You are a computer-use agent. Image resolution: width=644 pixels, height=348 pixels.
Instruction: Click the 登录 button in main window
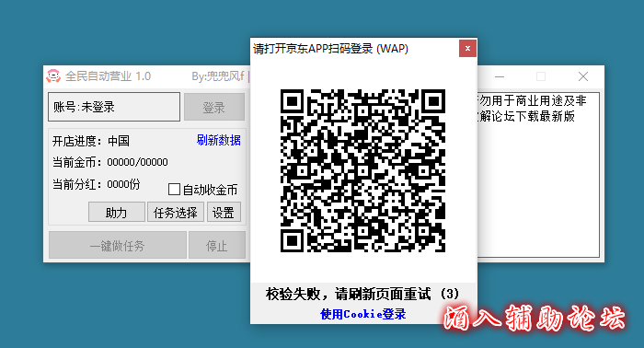(214, 107)
